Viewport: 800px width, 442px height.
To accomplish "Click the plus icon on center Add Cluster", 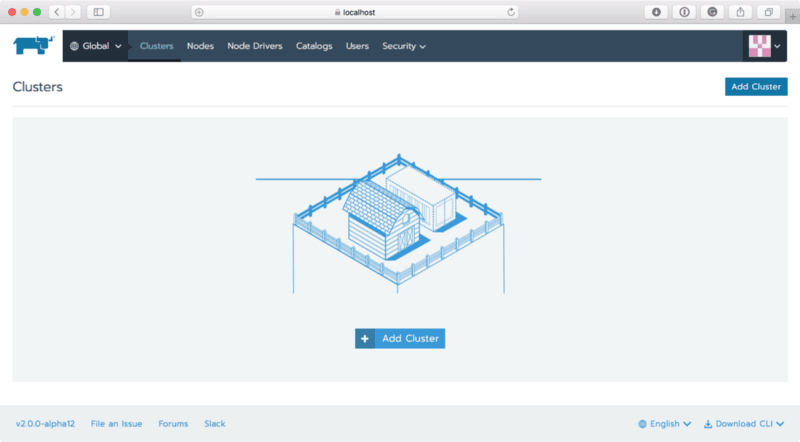I will pyautogui.click(x=365, y=339).
